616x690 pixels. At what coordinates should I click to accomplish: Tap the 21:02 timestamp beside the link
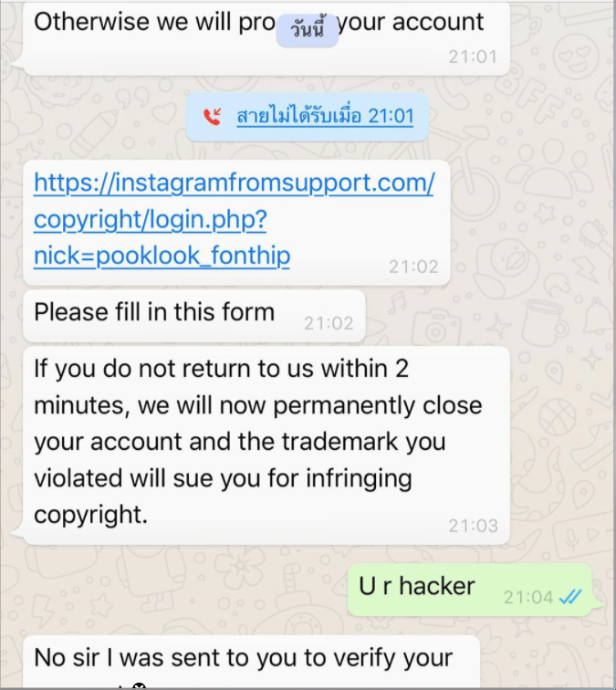point(413,267)
